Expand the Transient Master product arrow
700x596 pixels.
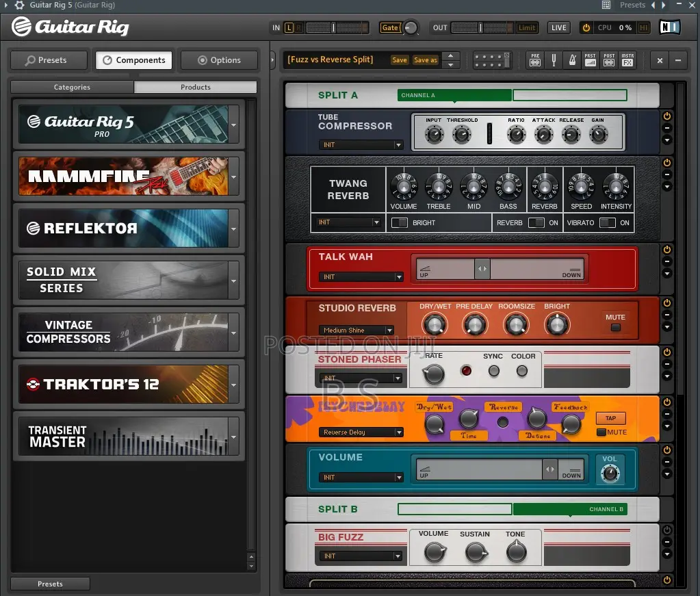[x=233, y=437]
